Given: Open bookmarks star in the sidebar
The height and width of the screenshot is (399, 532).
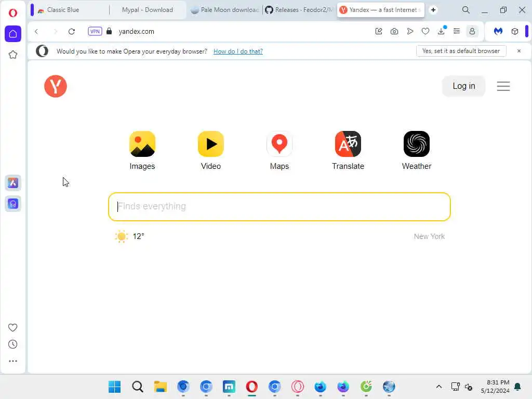Looking at the screenshot, I should pyautogui.click(x=13, y=55).
